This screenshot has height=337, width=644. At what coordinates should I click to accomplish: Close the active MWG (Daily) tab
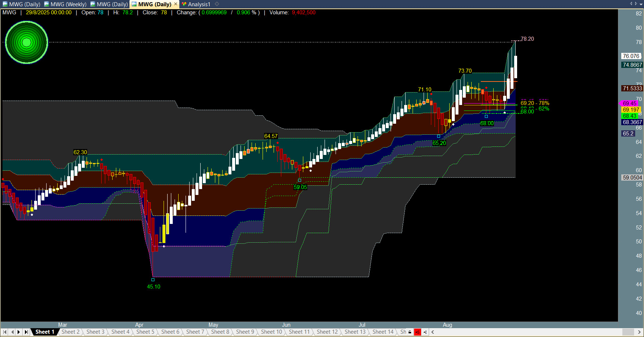click(176, 4)
